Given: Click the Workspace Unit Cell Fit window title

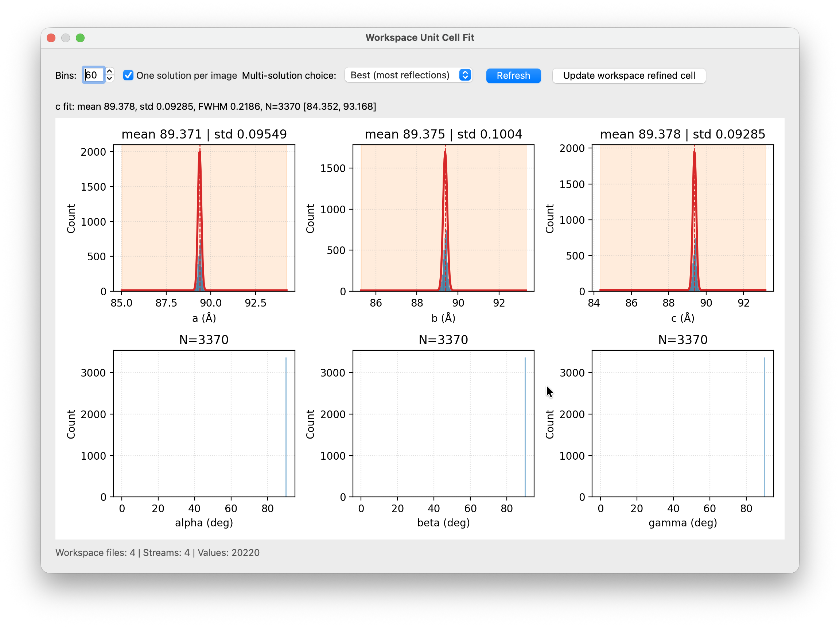Looking at the screenshot, I should 420,38.
